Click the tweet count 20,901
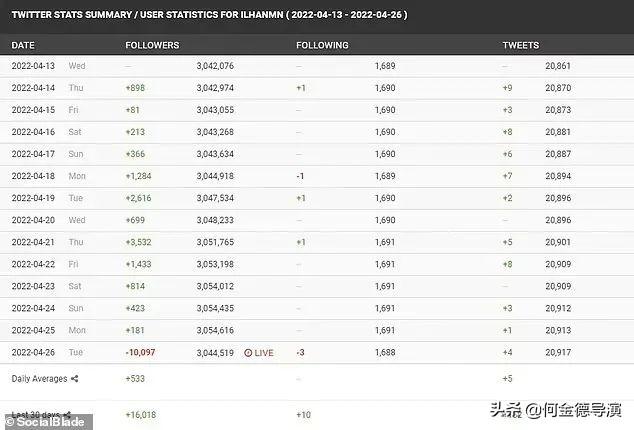634x430 pixels. coord(558,242)
